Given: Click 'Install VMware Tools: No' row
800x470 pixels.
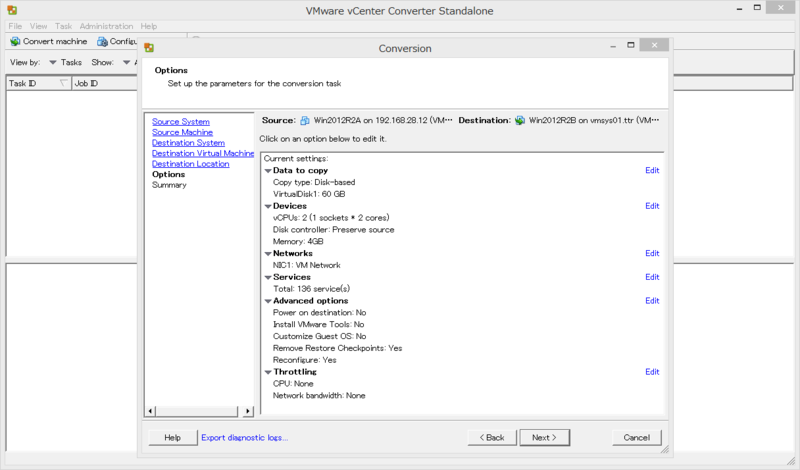Looking at the screenshot, I should 318,325.
